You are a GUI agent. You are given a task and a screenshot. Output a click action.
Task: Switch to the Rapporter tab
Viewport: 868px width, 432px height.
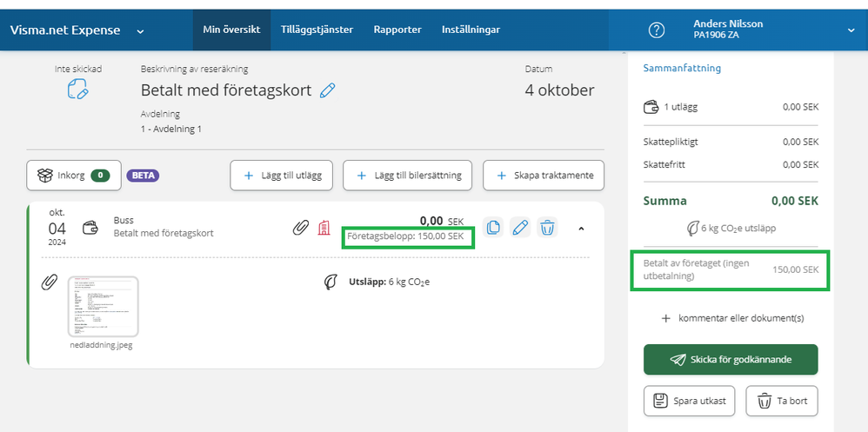[397, 30]
